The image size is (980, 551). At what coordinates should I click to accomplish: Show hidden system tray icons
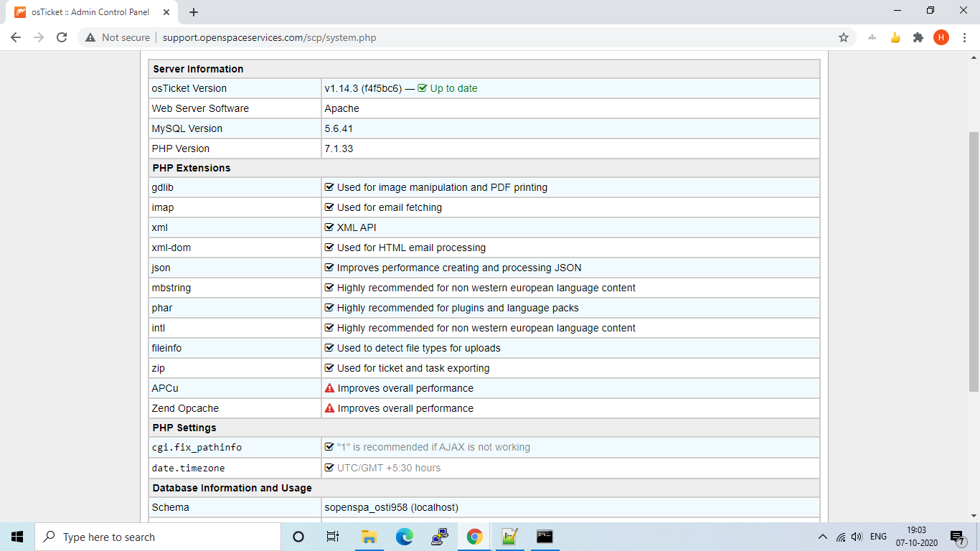pos(822,537)
